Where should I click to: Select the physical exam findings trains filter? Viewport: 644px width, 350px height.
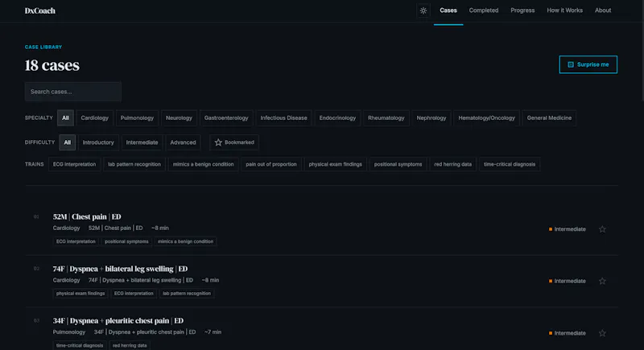[x=335, y=164]
